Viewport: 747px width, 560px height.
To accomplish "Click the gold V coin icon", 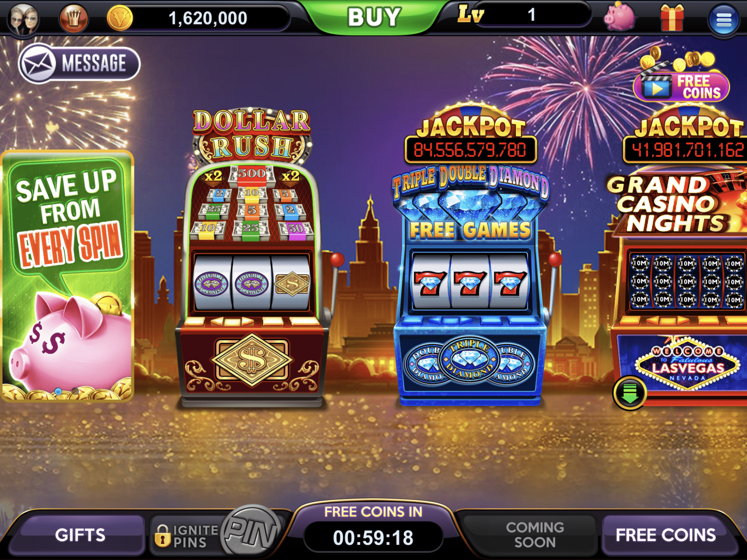I will click(120, 18).
